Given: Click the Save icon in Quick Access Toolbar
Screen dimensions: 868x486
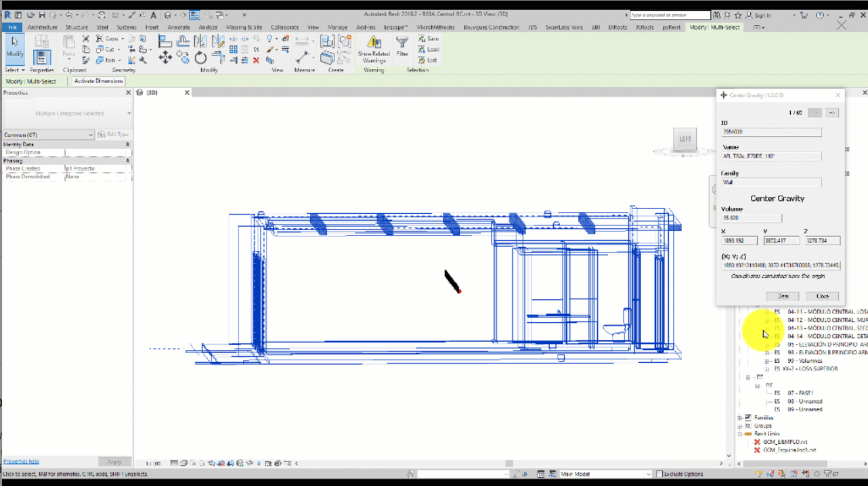Looking at the screenshot, I should (x=42, y=15).
